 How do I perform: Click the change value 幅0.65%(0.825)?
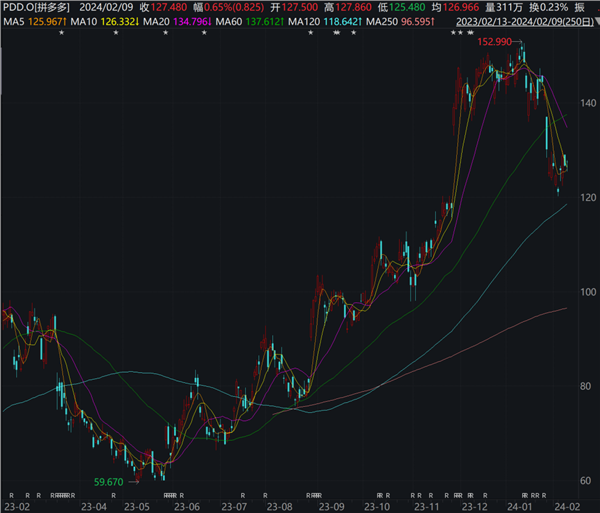(229, 7)
